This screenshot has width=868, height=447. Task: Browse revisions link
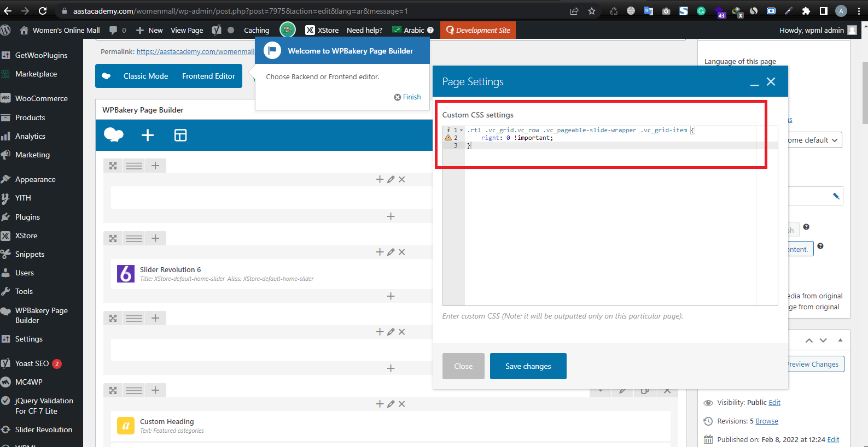767,421
